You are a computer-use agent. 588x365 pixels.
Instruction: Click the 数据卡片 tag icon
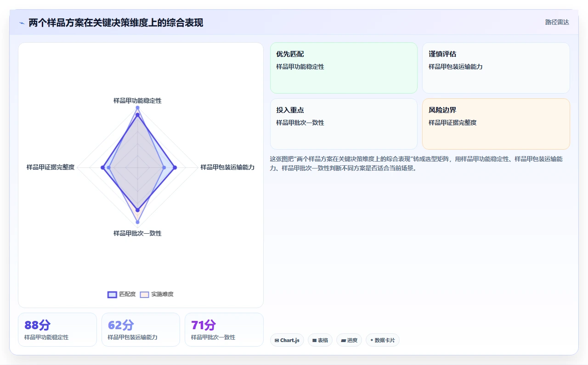pos(372,340)
